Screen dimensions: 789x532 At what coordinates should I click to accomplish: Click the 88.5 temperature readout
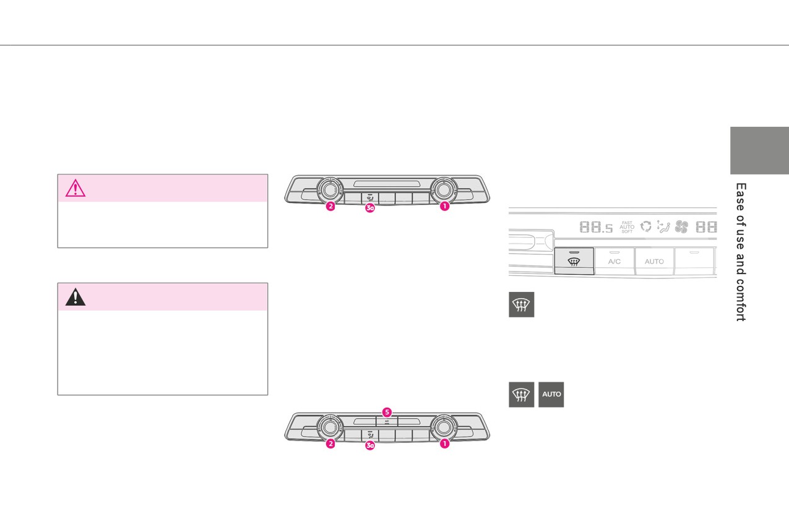pos(596,228)
